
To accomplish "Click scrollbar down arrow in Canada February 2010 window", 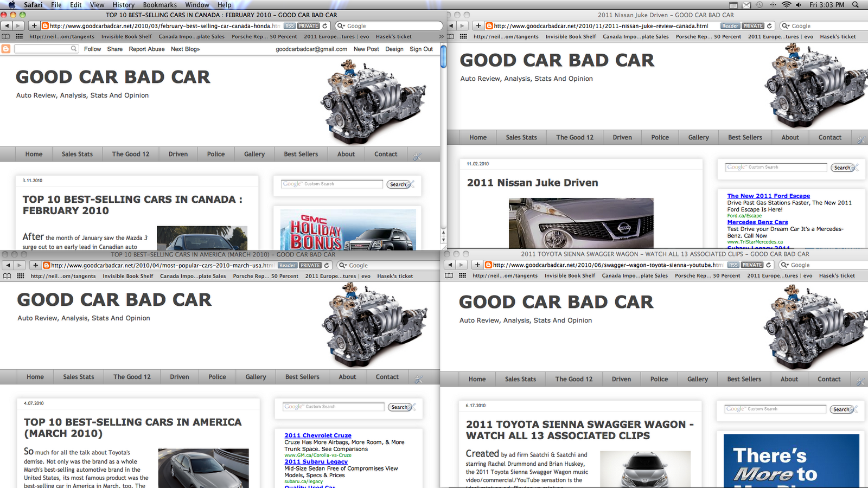I will pos(443,239).
